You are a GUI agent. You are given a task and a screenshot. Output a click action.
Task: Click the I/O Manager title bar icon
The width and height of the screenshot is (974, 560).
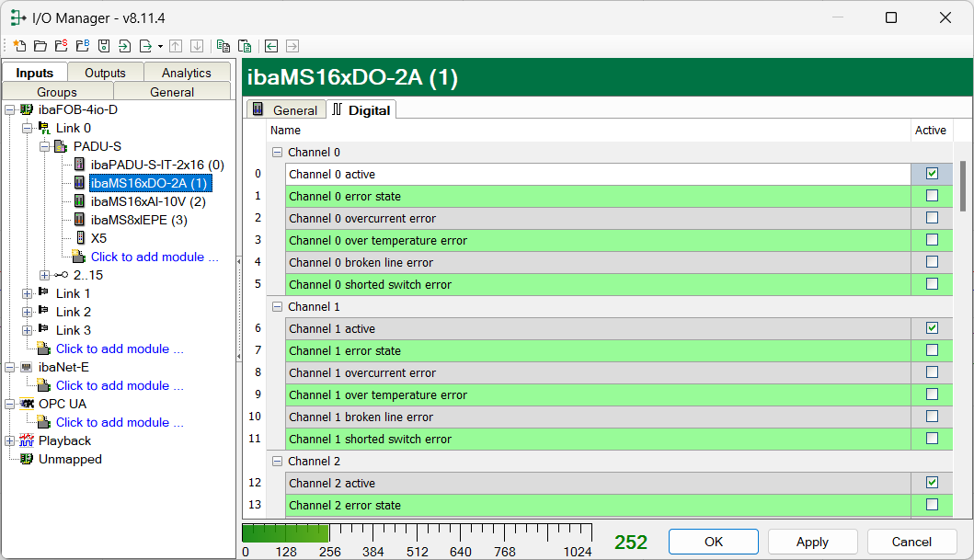(x=18, y=18)
